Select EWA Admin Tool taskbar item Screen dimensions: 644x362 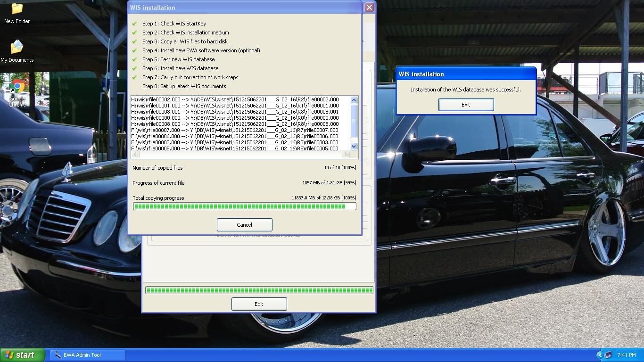point(87,355)
